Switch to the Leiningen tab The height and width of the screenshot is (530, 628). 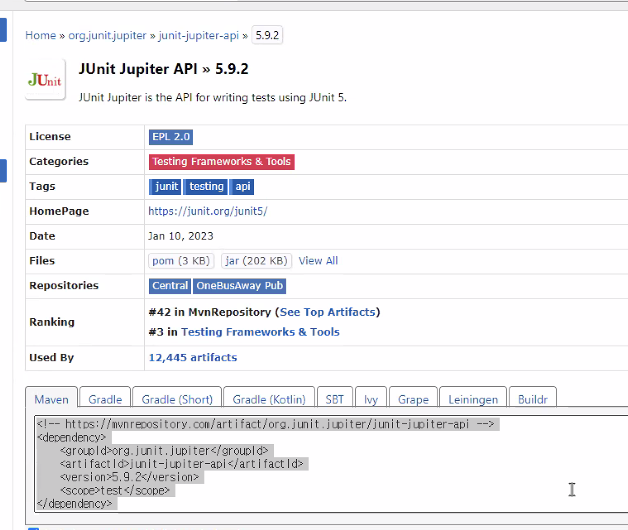tap(473, 398)
